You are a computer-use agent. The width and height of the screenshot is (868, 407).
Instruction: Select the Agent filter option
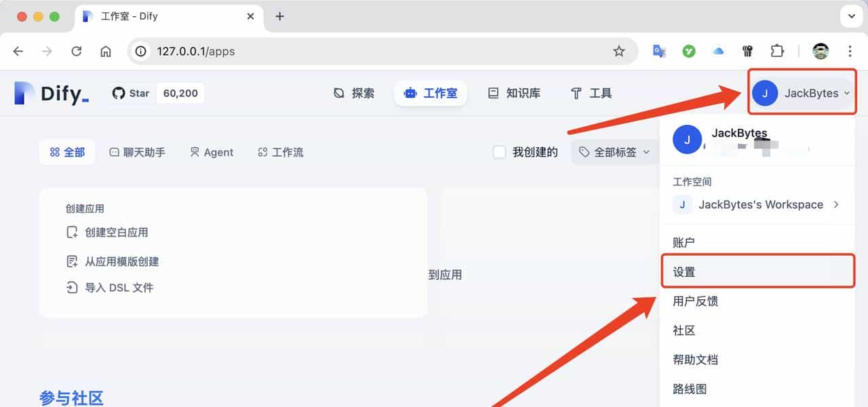pos(212,152)
